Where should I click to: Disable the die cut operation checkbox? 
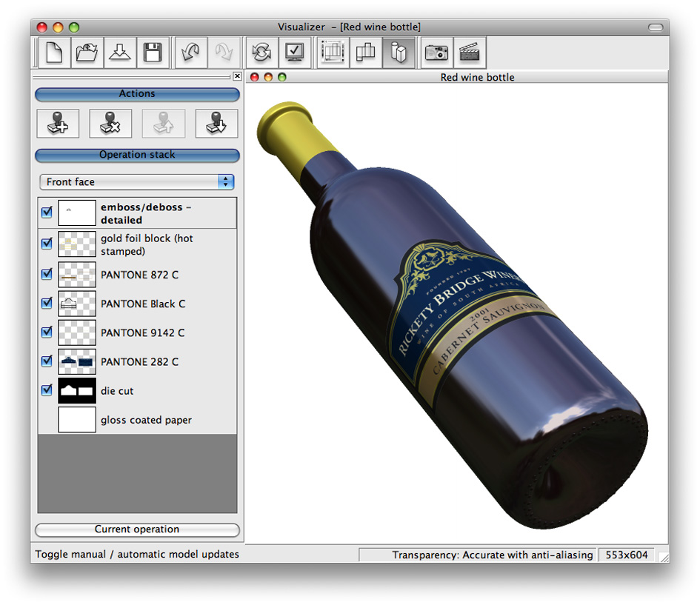point(47,390)
